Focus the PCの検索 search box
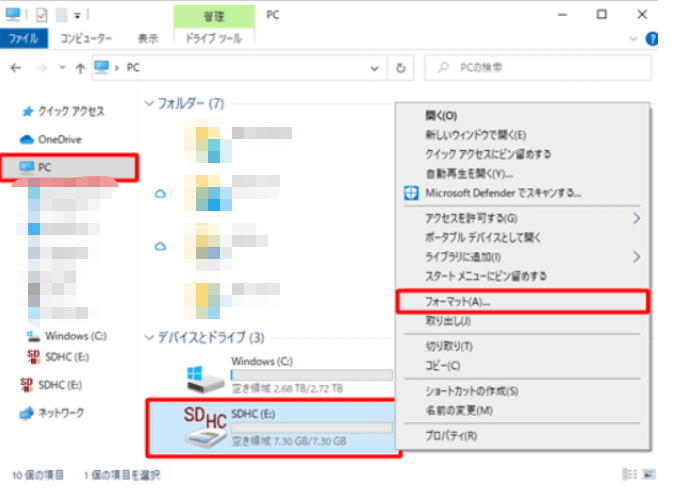 538,67
